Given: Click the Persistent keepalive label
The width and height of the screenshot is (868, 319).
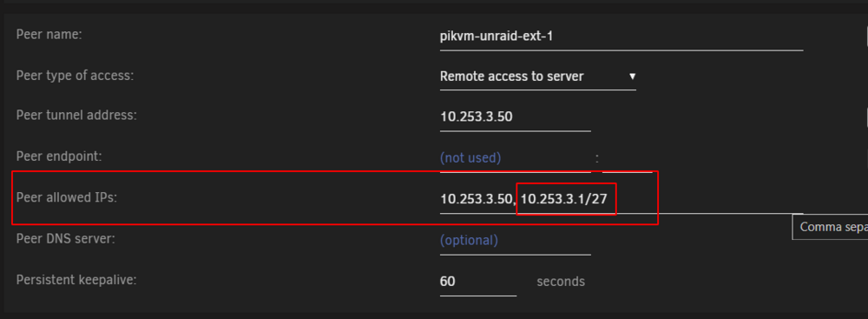Looking at the screenshot, I should pos(76,280).
